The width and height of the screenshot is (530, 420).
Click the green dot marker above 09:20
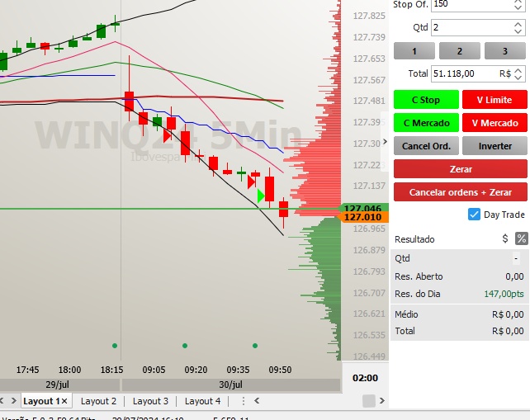[185, 346]
